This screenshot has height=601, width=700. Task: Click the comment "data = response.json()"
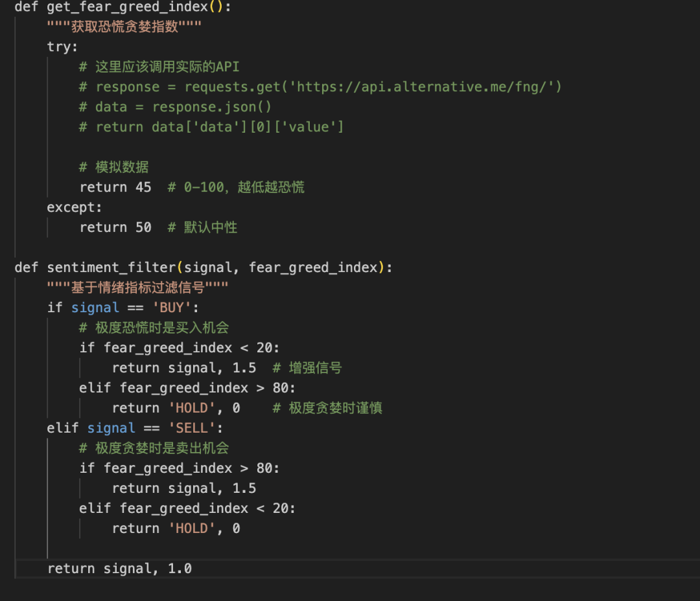[x=176, y=107]
